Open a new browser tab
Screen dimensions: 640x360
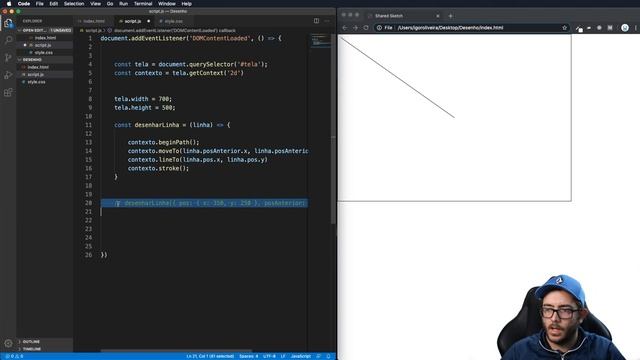pos(451,16)
